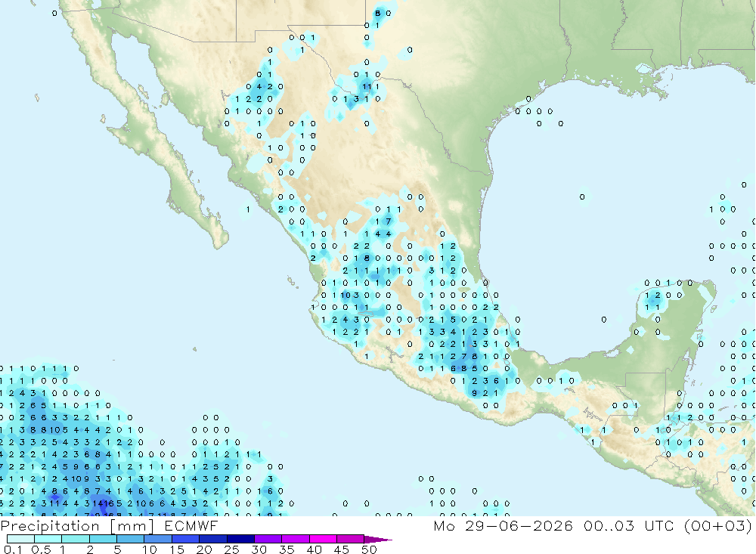Click the 0.5–1 mm legend color swatch

pos(48,539)
